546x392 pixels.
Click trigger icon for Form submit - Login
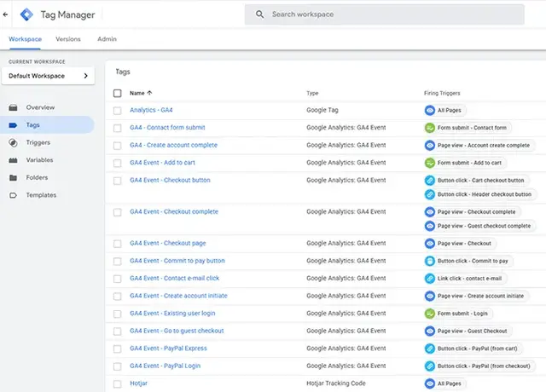pos(430,314)
